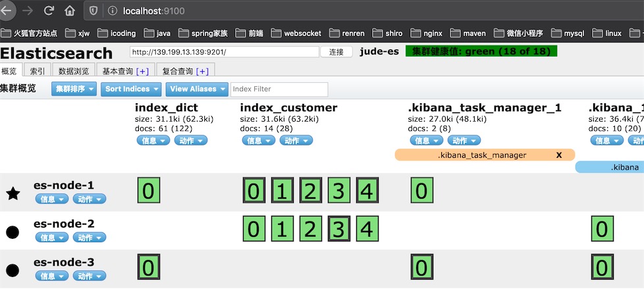Switch to the 数据浏览 tab
The image size is (644, 298).
click(74, 71)
